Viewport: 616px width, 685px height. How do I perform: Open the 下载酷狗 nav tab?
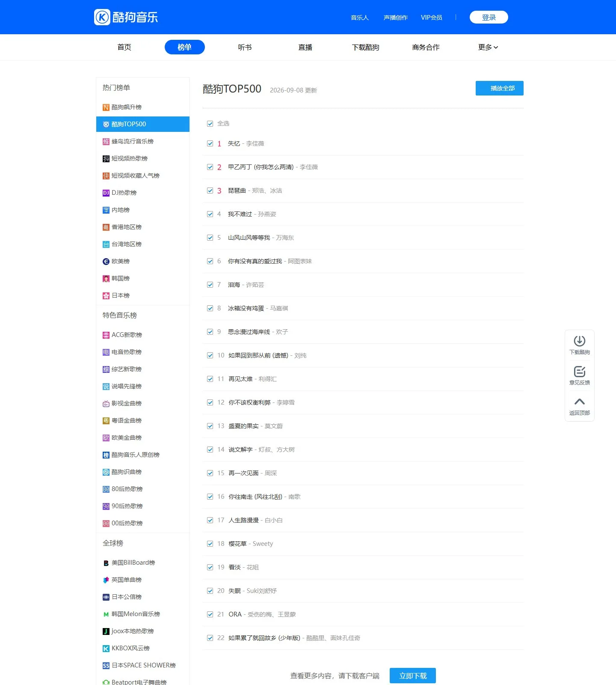click(366, 47)
